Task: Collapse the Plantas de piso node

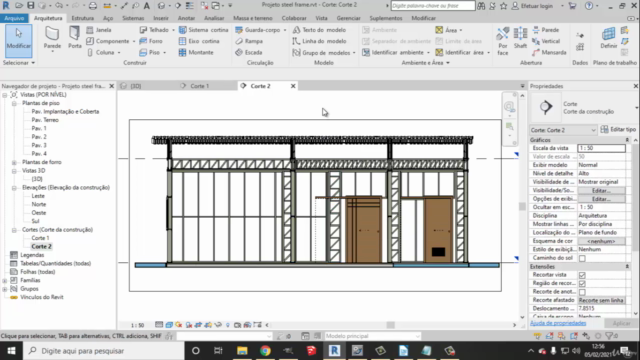Action: pos(14,103)
